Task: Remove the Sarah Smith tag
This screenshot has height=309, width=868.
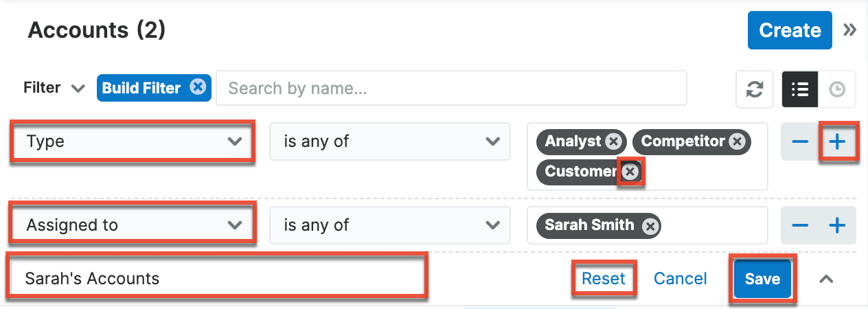Action: [650, 225]
